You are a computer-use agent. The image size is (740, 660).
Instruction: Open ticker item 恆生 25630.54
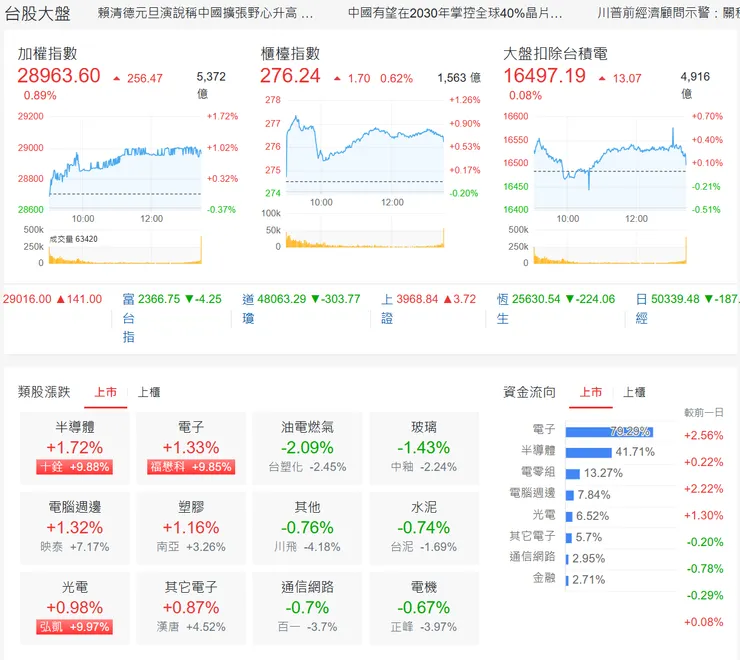coord(556,308)
